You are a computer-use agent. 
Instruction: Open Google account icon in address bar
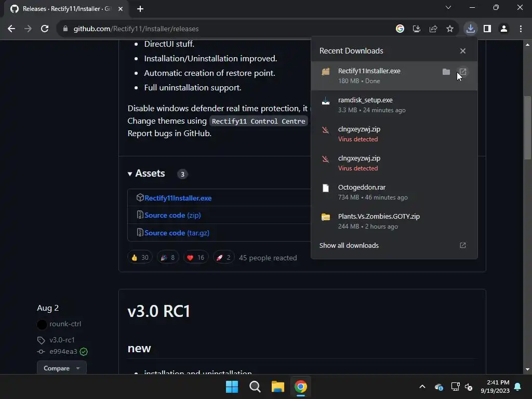click(x=400, y=29)
